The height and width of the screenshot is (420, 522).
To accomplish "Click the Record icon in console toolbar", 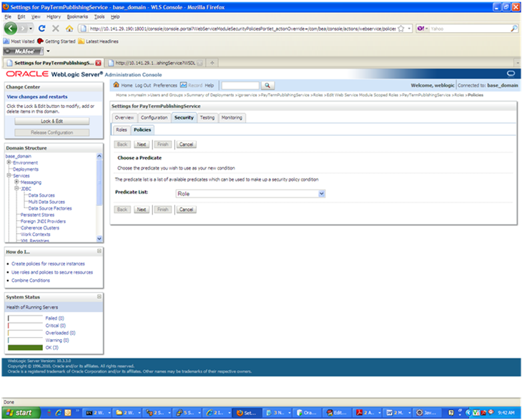I will [184, 85].
